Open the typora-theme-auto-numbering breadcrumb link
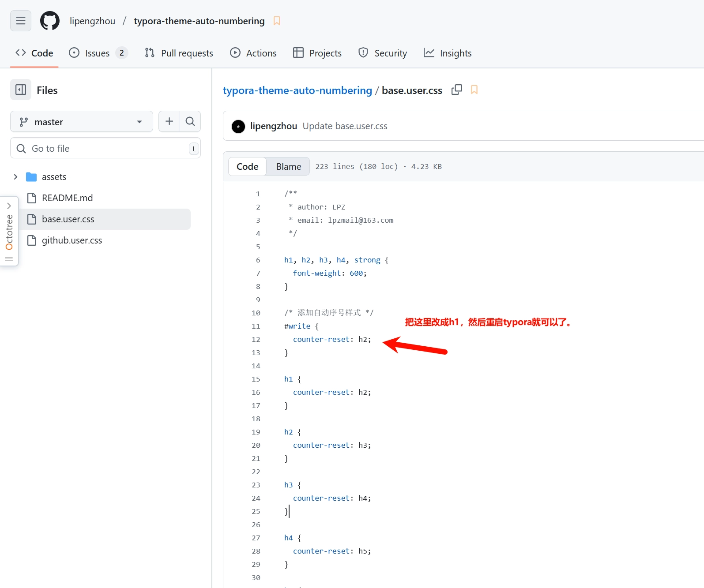Viewport: 704px width, 588px height. (297, 90)
